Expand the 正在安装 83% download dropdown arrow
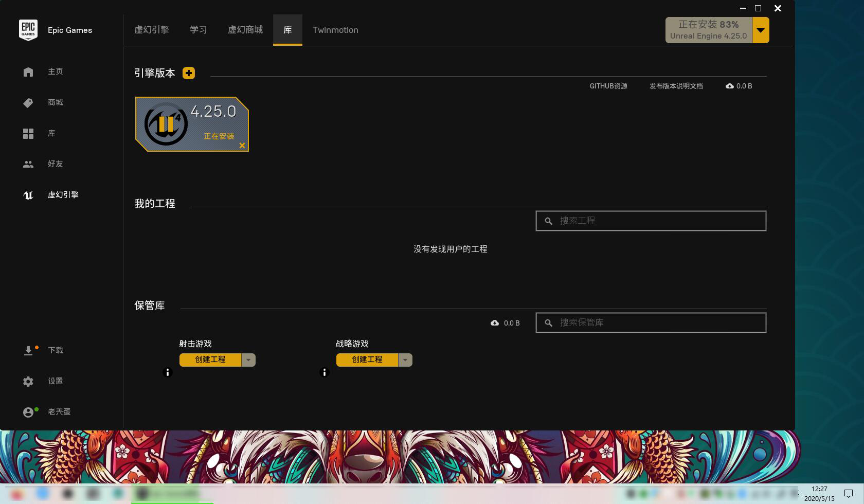 pos(761,30)
